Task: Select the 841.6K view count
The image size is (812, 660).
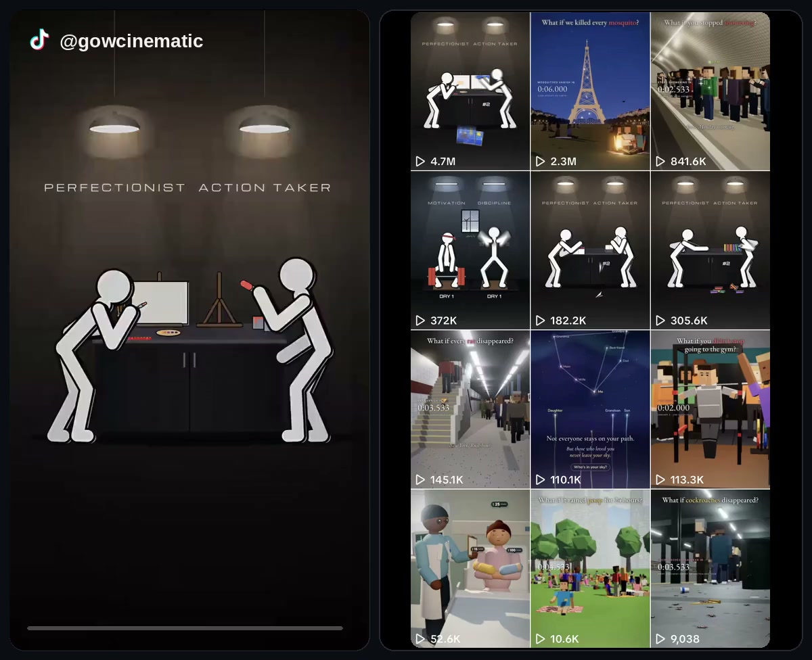Action: (688, 162)
